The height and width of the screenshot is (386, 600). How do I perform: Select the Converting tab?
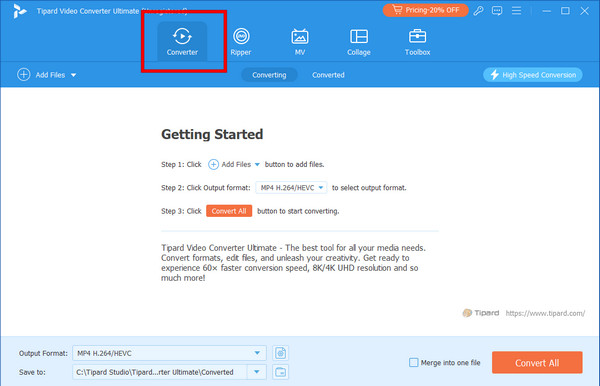point(269,75)
